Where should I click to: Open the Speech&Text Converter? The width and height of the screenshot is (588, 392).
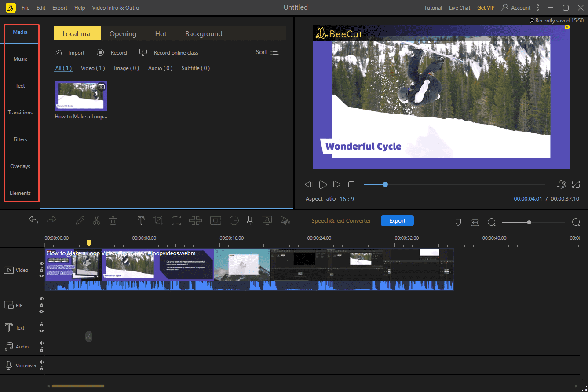[341, 220]
